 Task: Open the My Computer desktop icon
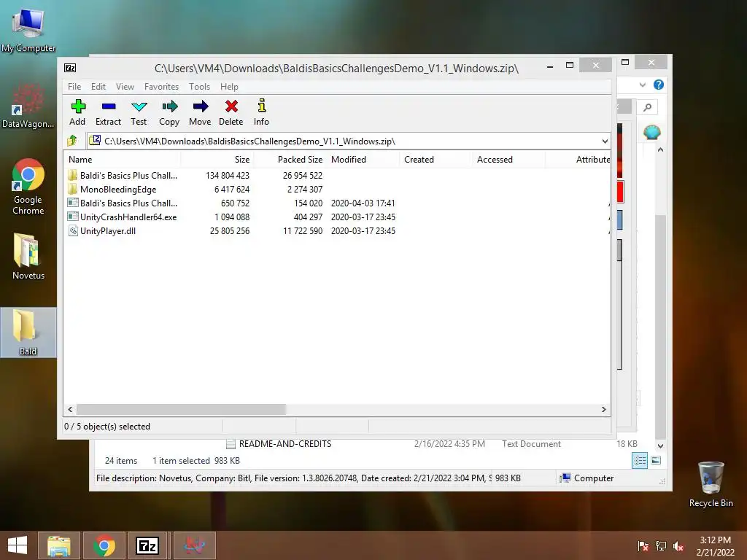pos(28,28)
